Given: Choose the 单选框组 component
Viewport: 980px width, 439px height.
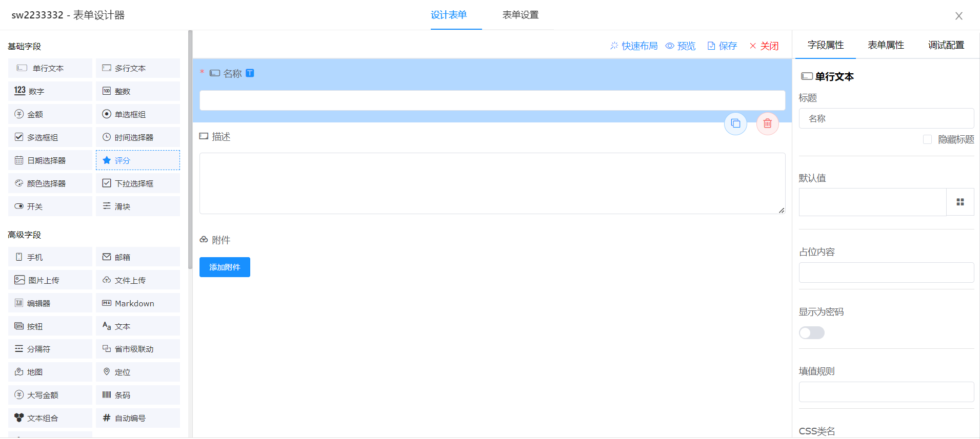Looking at the screenshot, I should tap(137, 114).
